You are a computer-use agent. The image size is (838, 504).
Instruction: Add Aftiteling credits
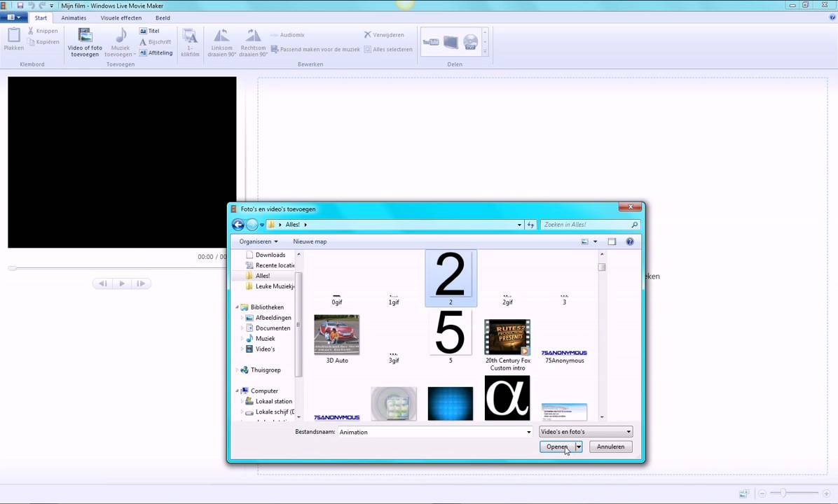click(x=156, y=53)
